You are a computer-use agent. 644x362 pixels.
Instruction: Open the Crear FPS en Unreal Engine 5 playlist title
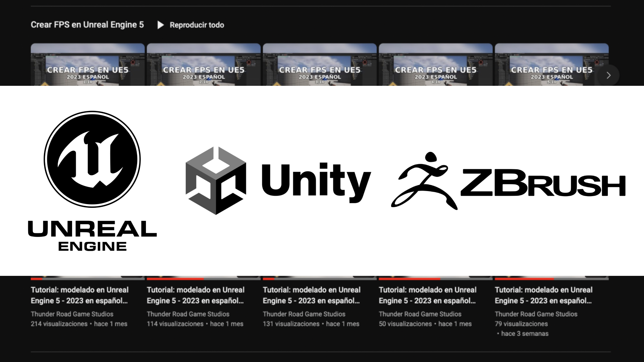pos(87,25)
